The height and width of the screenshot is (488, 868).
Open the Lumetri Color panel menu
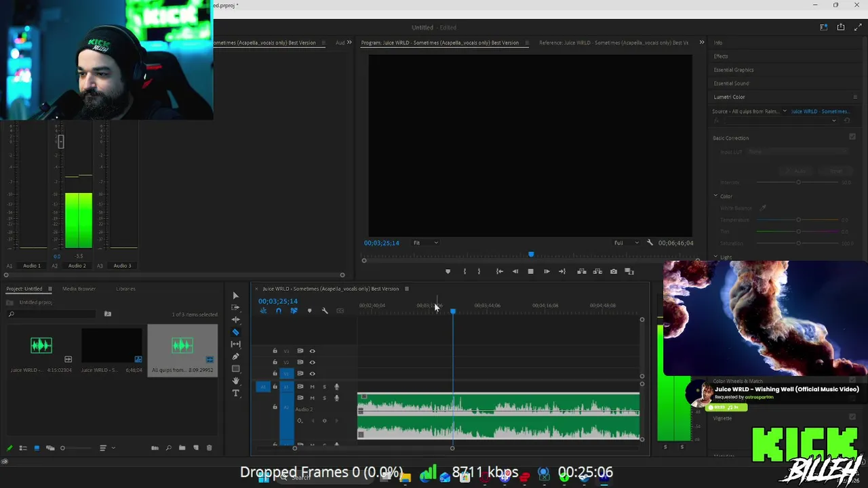[855, 97]
